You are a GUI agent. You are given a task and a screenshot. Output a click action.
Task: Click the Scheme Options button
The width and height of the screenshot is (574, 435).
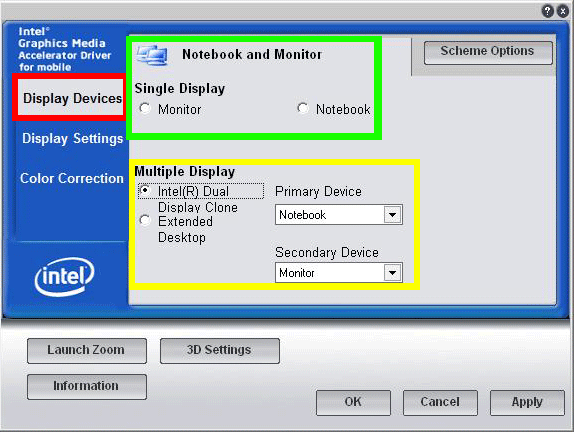[x=488, y=52]
